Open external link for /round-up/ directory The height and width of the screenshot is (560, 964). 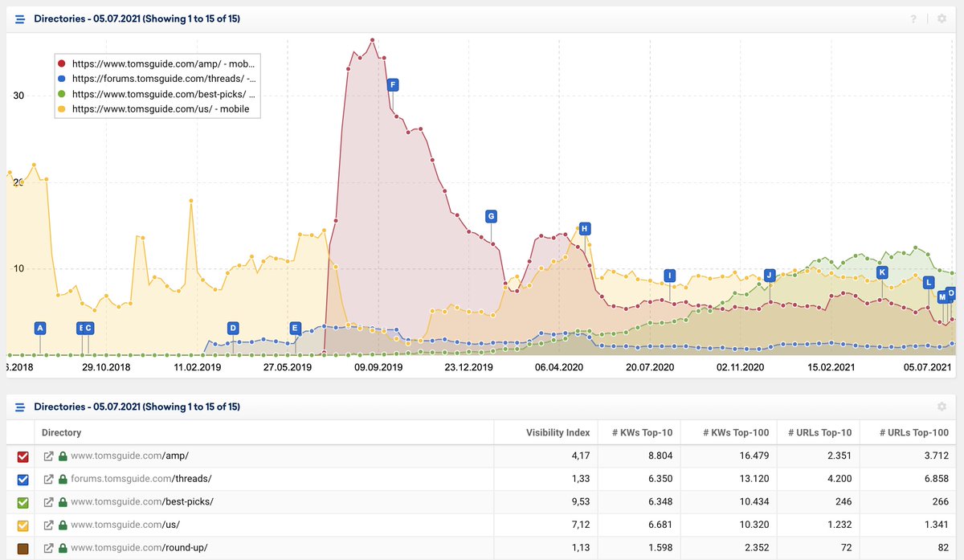pos(48,548)
